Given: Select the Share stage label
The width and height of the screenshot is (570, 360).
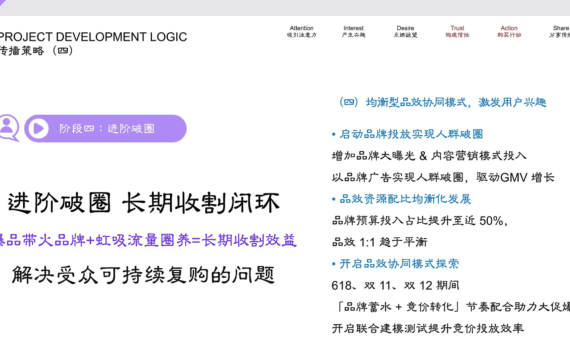Looking at the screenshot, I should [x=560, y=31].
